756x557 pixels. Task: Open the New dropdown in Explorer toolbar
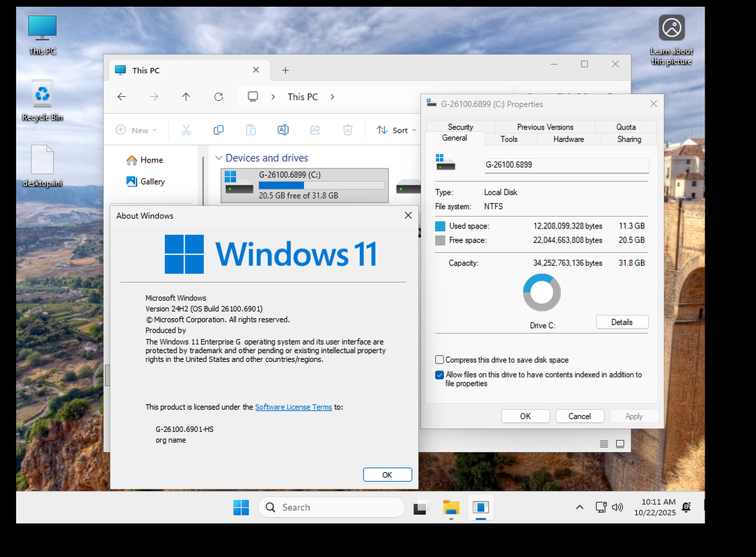click(x=137, y=130)
